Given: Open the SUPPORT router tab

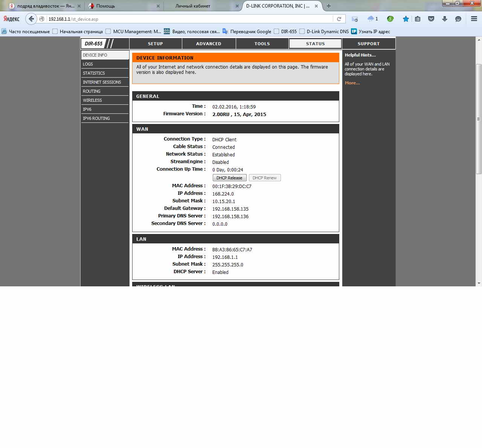Looking at the screenshot, I should pyautogui.click(x=369, y=44).
